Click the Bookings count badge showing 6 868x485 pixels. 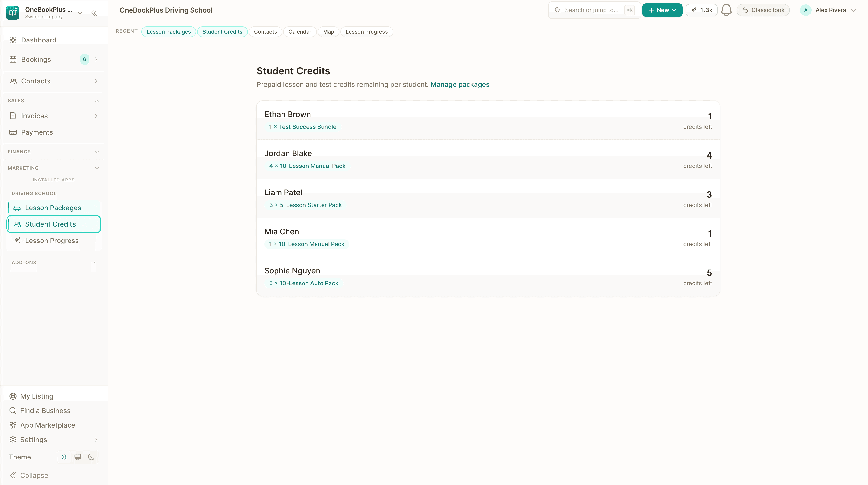pyautogui.click(x=85, y=59)
